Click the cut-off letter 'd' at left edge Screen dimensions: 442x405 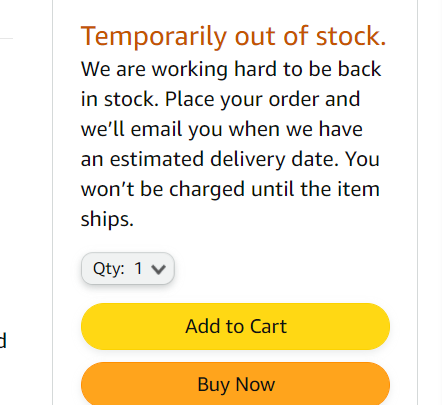(x=3, y=340)
